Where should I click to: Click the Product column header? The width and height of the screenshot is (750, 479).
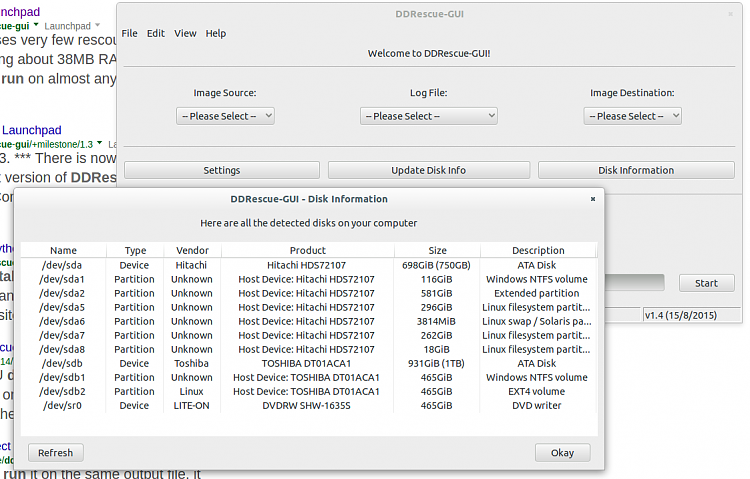(x=308, y=250)
